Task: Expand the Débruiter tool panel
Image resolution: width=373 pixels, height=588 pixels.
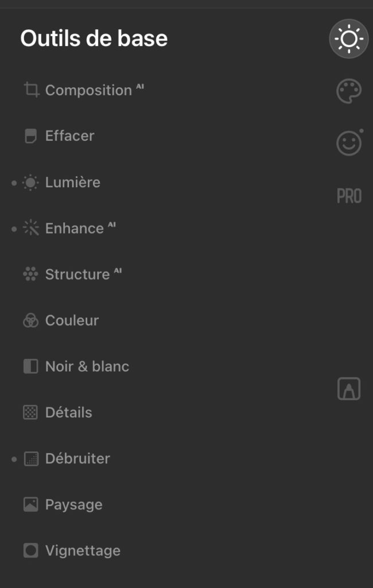Action: 77,459
